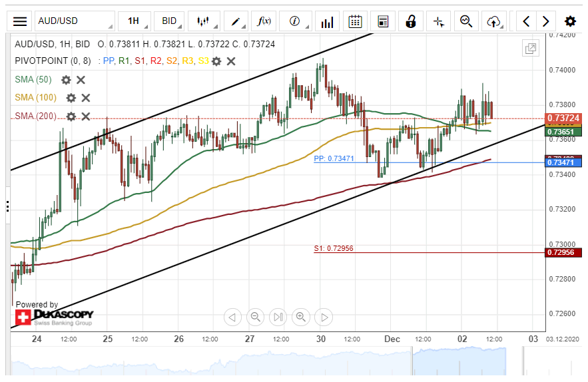Open chart settings gear in toolbar
The height and width of the screenshot is (382, 588).
coord(570,21)
